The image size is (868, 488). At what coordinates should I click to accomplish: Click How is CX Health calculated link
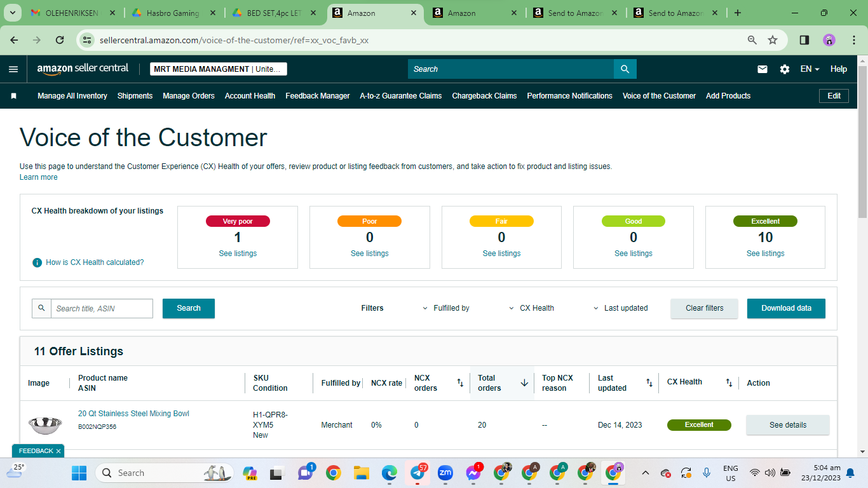pos(95,262)
